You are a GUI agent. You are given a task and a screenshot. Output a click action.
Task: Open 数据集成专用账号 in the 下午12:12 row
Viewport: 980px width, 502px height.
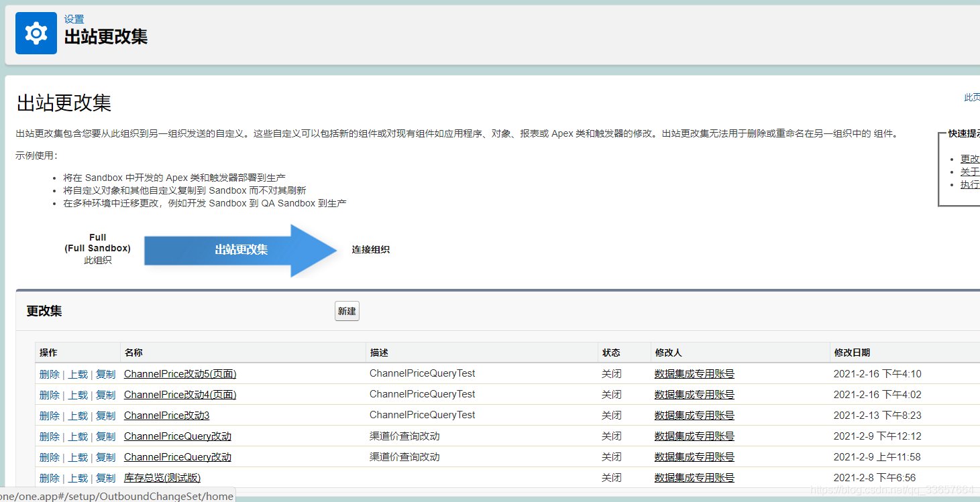[x=694, y=436]
